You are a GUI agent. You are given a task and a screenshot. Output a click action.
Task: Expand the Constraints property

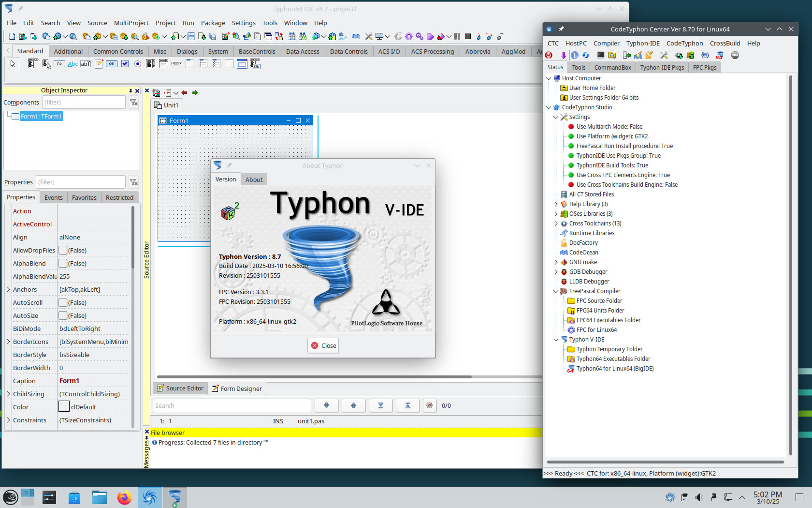[x=8, y=420]
